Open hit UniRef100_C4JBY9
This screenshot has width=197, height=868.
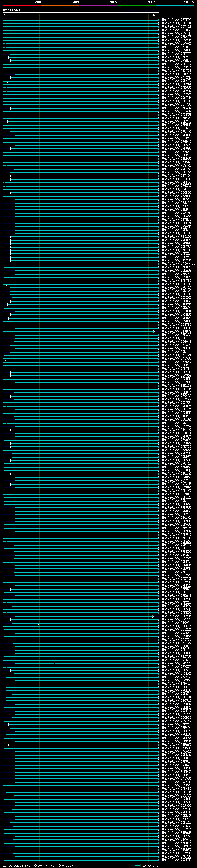[x=177, y=331]
